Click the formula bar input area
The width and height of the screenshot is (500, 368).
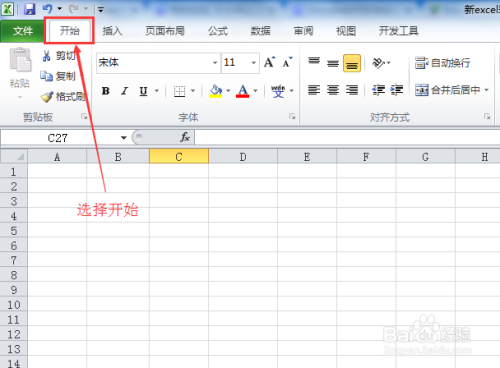click(347, 137)
